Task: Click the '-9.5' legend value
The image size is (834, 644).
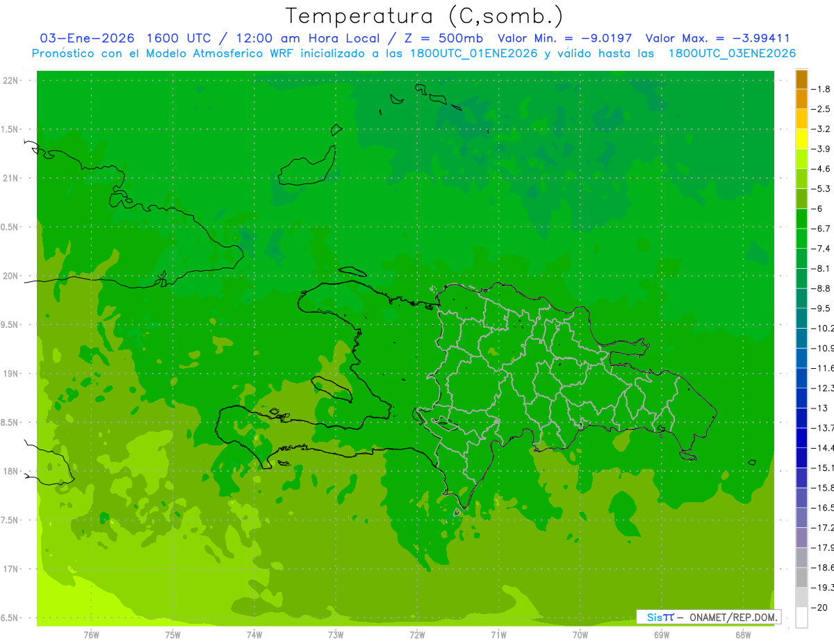Action: point(822,308)
